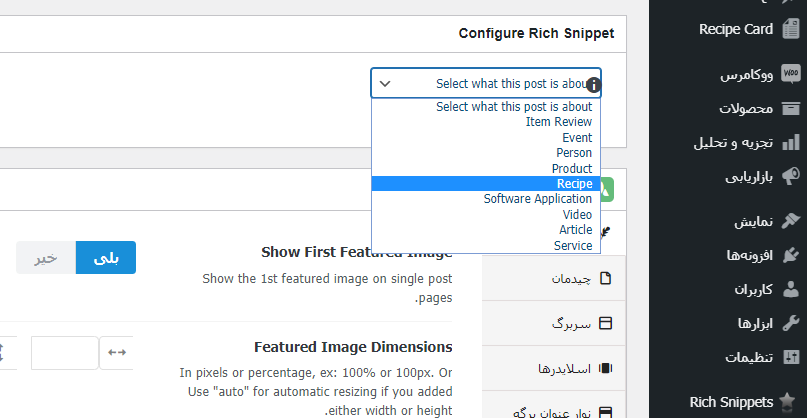Screen dimensions: 807x418
Task: Click the محصولات archive box icon
Action: tap(791, 108)
